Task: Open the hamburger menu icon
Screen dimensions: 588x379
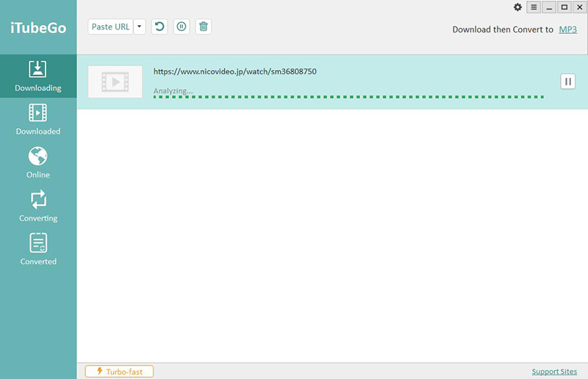Action: (x=534, y=7)
